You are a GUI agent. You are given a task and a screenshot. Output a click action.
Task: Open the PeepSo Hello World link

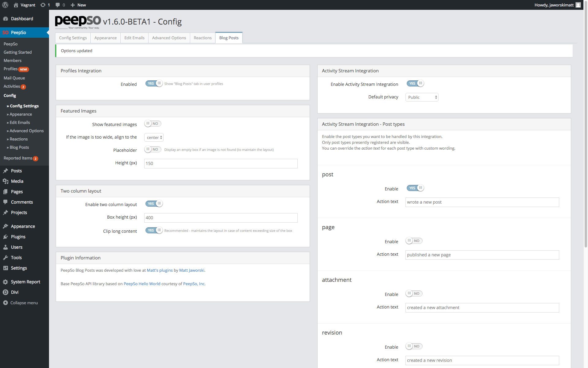142,284
